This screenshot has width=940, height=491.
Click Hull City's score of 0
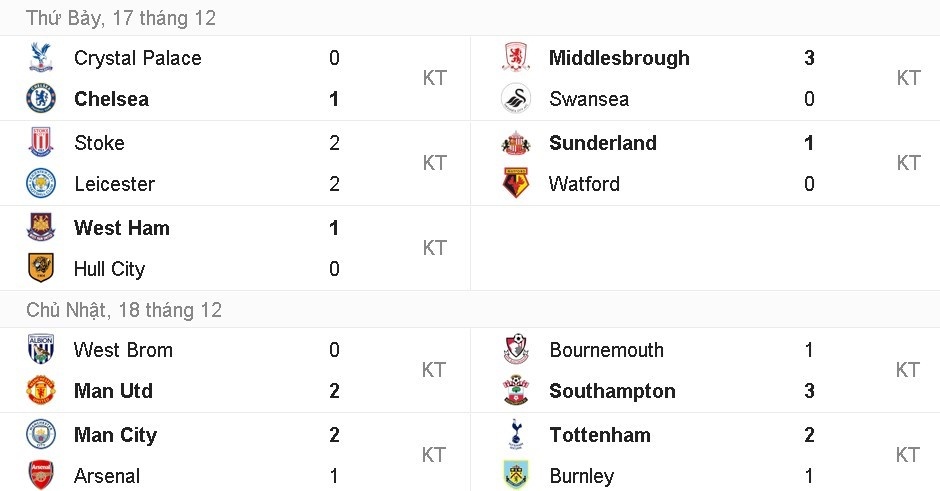click(334, 269)
